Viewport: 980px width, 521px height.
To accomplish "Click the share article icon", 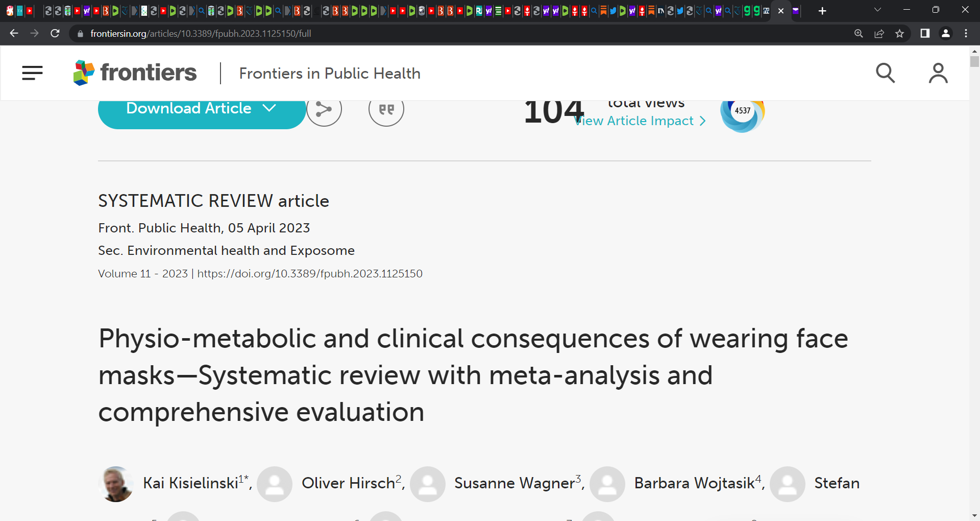I will click(324, 109).
